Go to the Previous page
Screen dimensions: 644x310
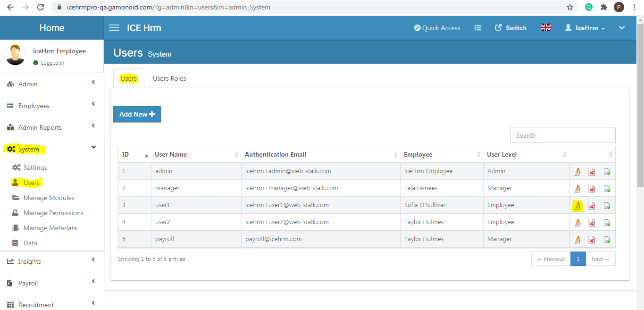pyautogui.click(x=551, y=259)
